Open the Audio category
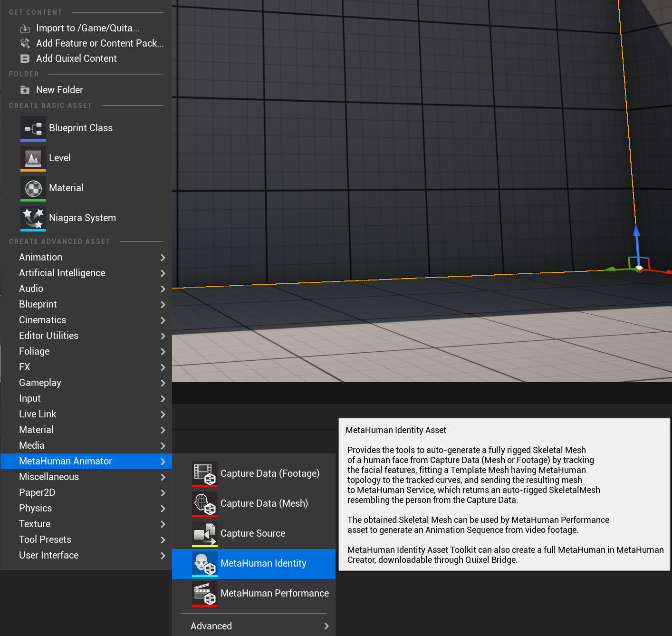This screenshot has height=636, width=672. (31, 288)
